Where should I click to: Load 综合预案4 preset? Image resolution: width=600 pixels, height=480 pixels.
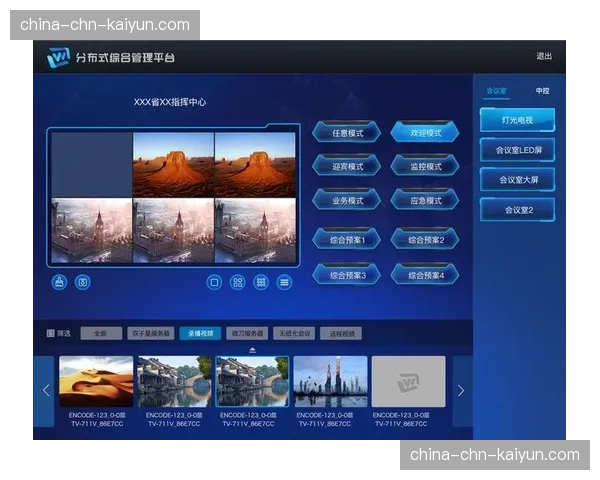(x=425, y=275)
